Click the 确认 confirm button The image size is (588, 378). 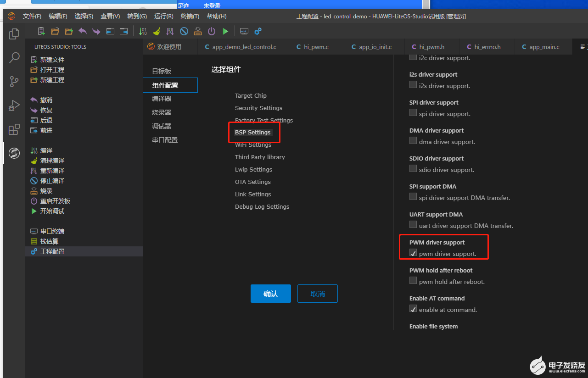click(271, 294)
